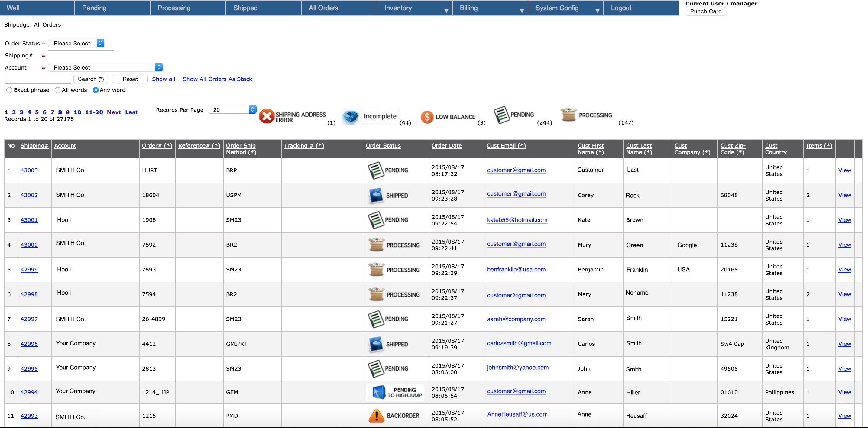Open shipping number 43003 link

tap(29, 170)
